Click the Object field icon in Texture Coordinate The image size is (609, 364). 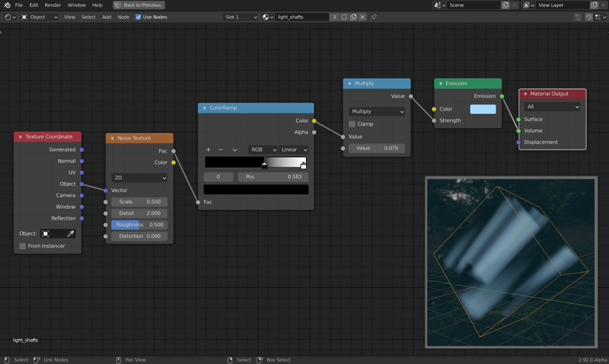pos(45,233)
